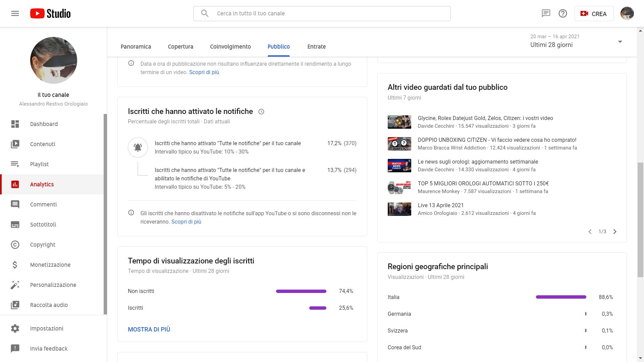Click the clock icon next to notifiche title
Image resolution: width=644 pixels, height=362 pixels.
(261, 112)
